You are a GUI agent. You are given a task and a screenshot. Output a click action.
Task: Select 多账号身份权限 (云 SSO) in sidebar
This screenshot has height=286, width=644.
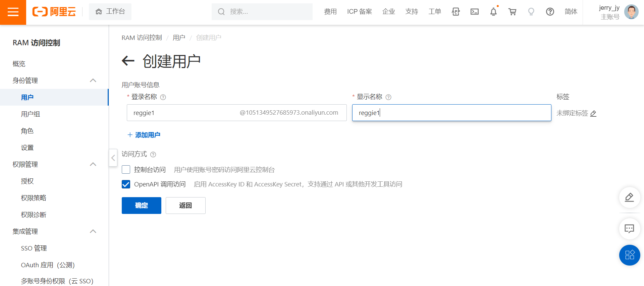[x=57, y=281]
